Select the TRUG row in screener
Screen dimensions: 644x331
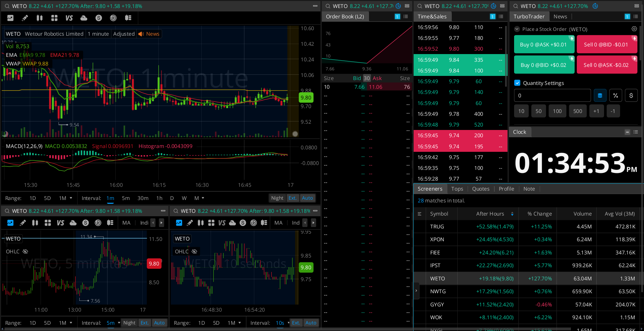(x=527, y=227)
